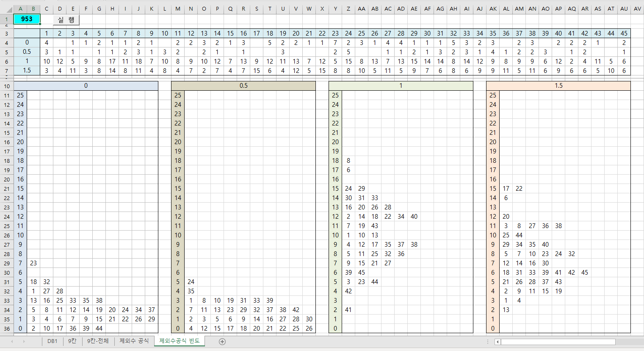Select the 제외수공식 빈도 sheet tab
Viewport: 644px width, 351px height.
click(180, 341)
